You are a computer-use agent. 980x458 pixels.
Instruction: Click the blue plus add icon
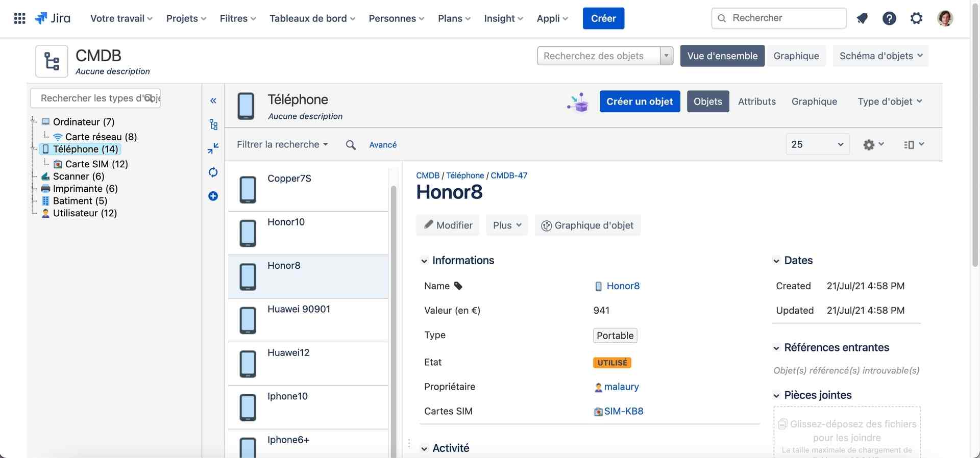pos(213,196)
